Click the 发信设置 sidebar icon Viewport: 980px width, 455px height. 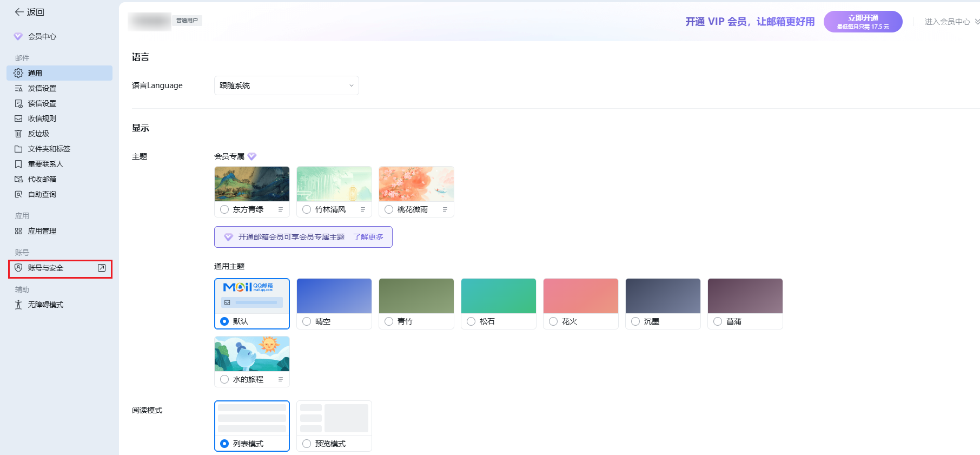[18, 88]
